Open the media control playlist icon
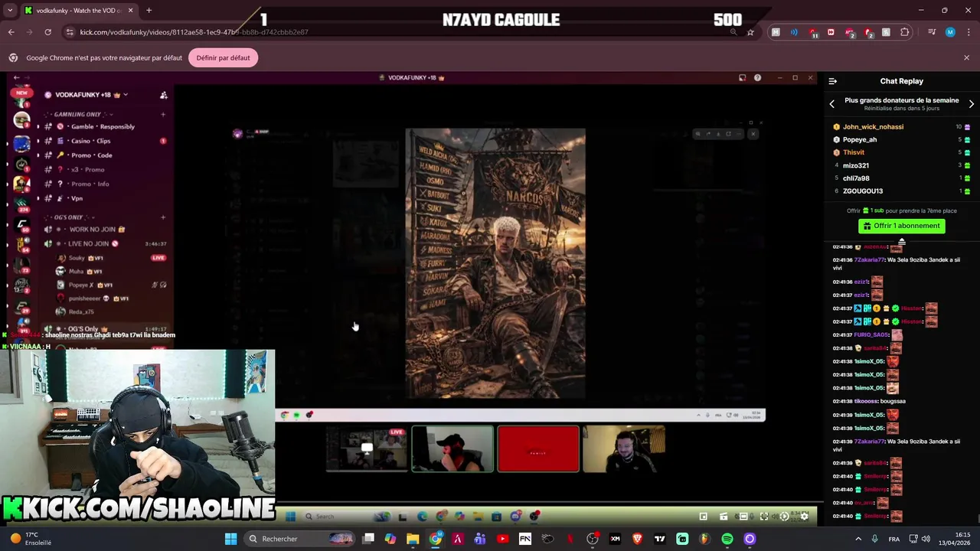This screenshot has height=551, width=980. click(x=932, y=32)
